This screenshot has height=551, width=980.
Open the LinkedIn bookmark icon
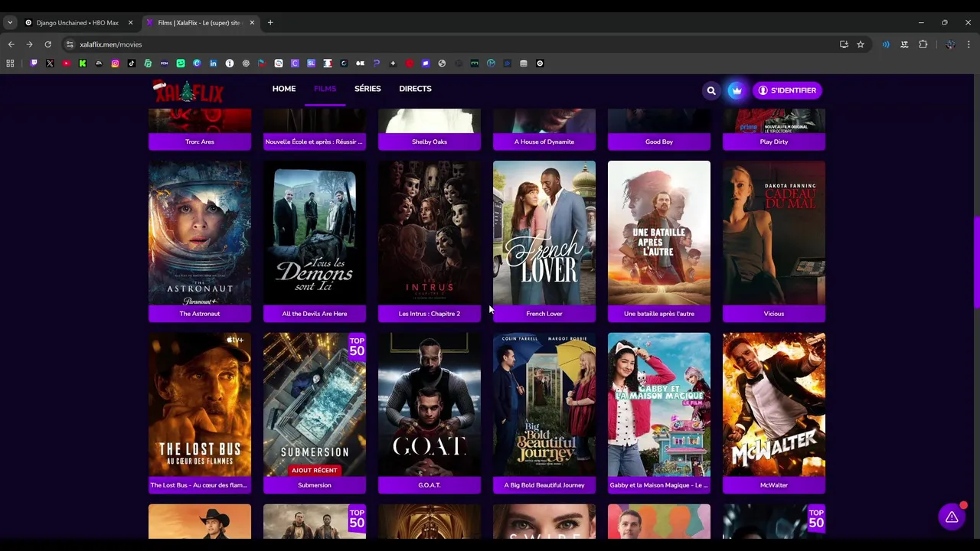pos(214,64)
